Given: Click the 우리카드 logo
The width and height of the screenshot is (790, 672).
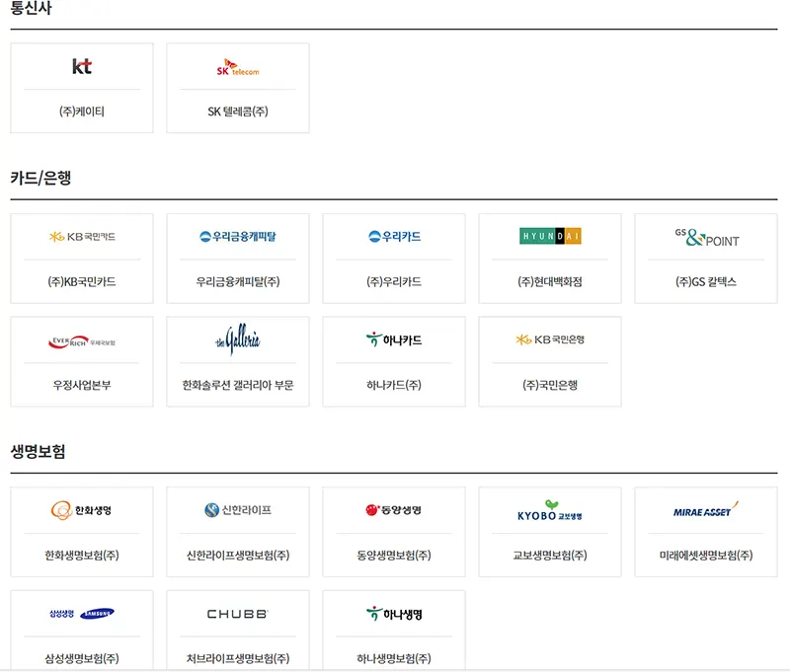Looking at the screenshot, I should click(394, 236).
